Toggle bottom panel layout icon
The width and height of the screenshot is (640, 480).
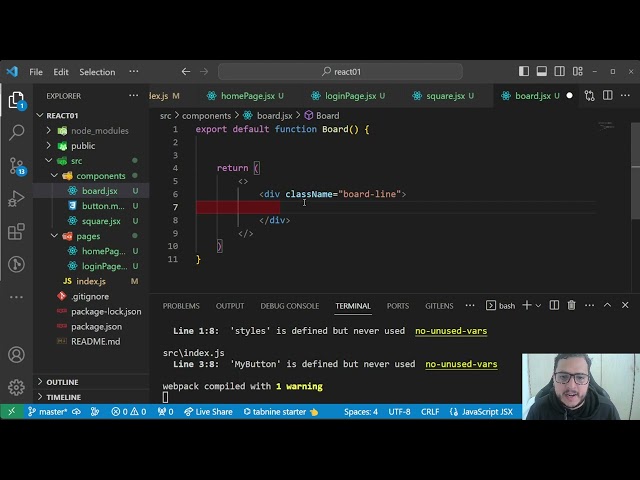542,71
